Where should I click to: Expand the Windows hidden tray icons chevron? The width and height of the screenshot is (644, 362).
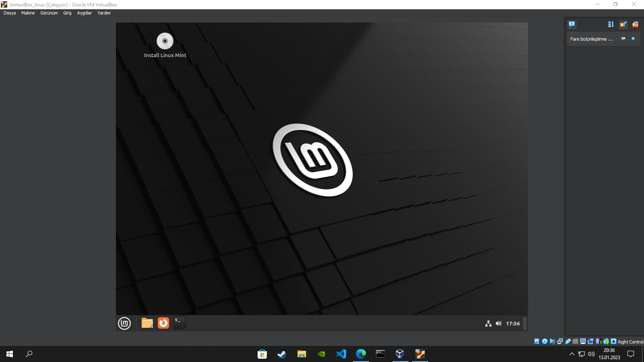(x=572, y=354)
